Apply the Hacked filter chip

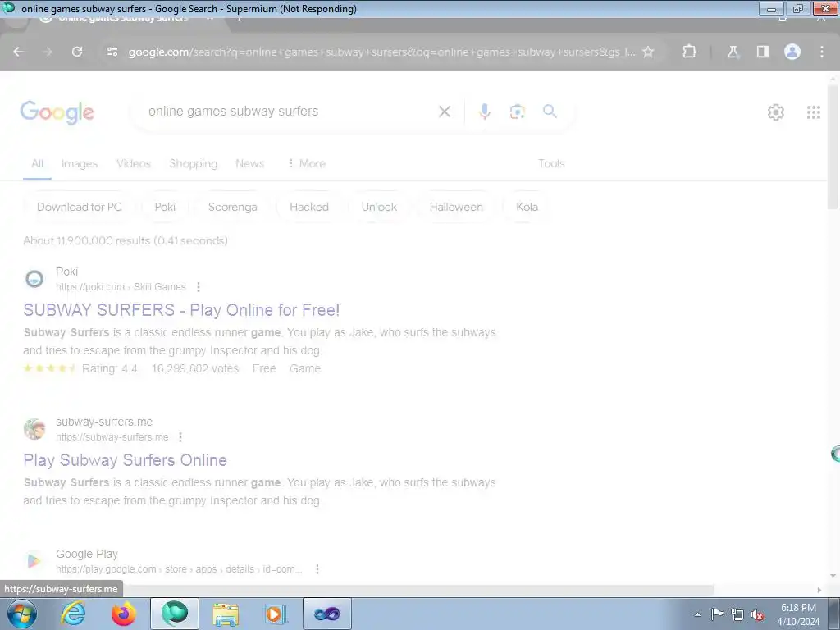309,207
